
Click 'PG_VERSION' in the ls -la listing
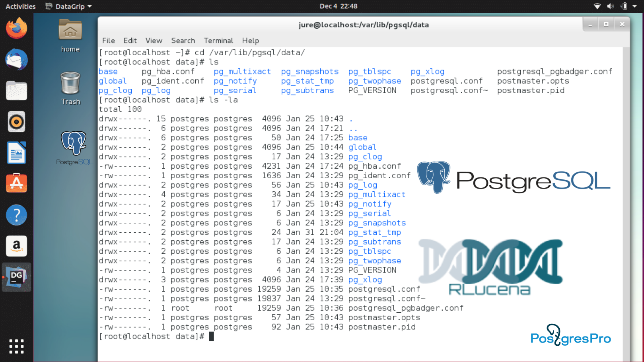(372, 270)
